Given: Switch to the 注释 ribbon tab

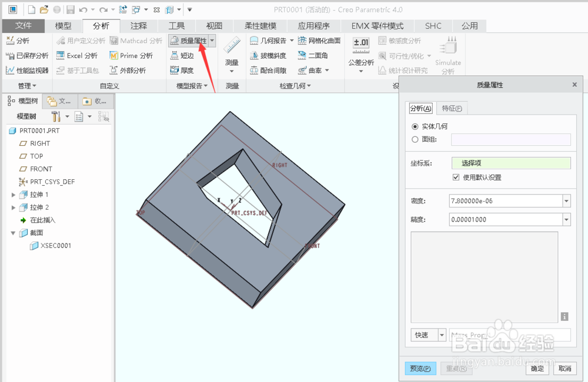Looking at the screenshot, I should (x=139, y=26).
